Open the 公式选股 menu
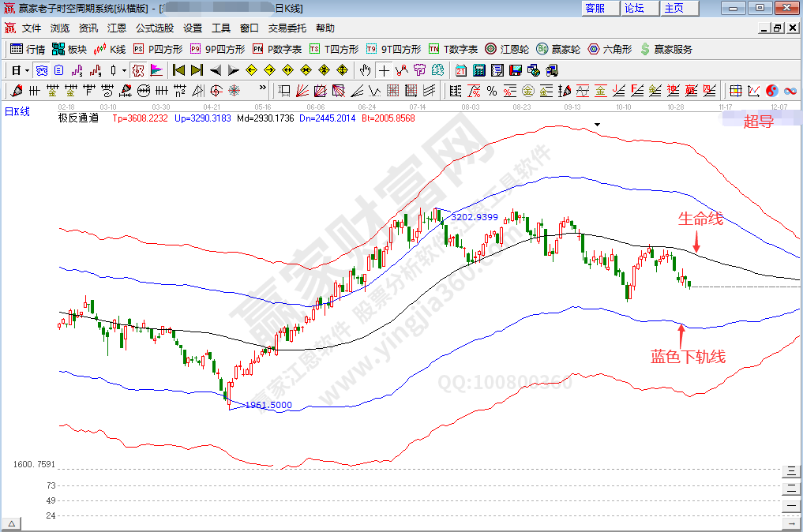This screenshot has height=532, width=803. 154,28
